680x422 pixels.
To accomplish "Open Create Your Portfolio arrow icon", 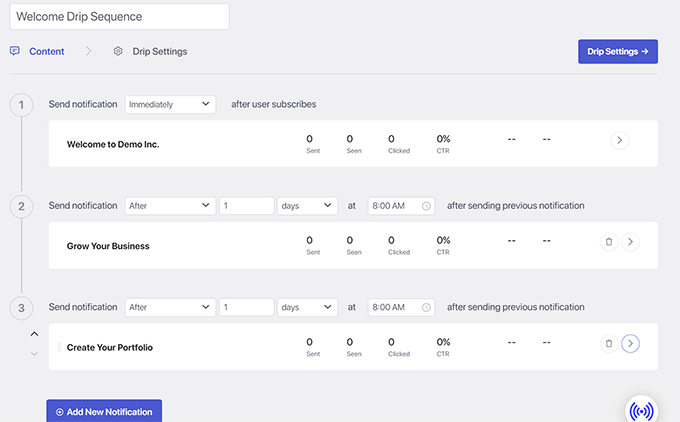I will 630,343.
